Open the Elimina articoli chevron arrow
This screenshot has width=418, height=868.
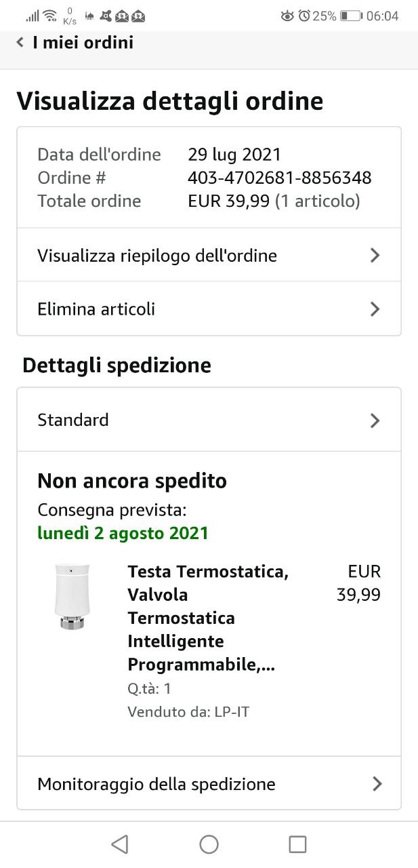375,309
